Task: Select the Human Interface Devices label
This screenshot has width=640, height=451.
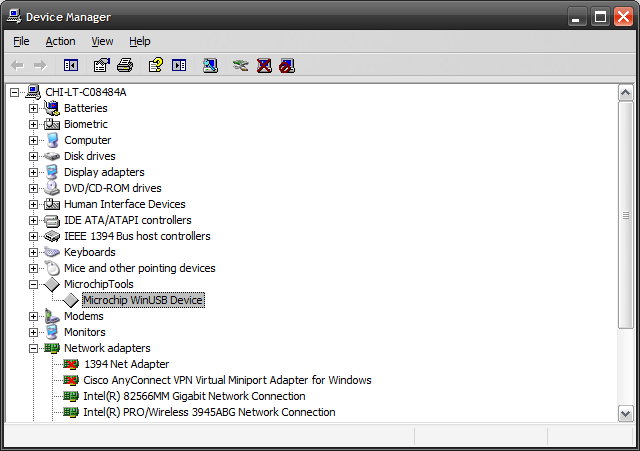Action: pos(124,204)
